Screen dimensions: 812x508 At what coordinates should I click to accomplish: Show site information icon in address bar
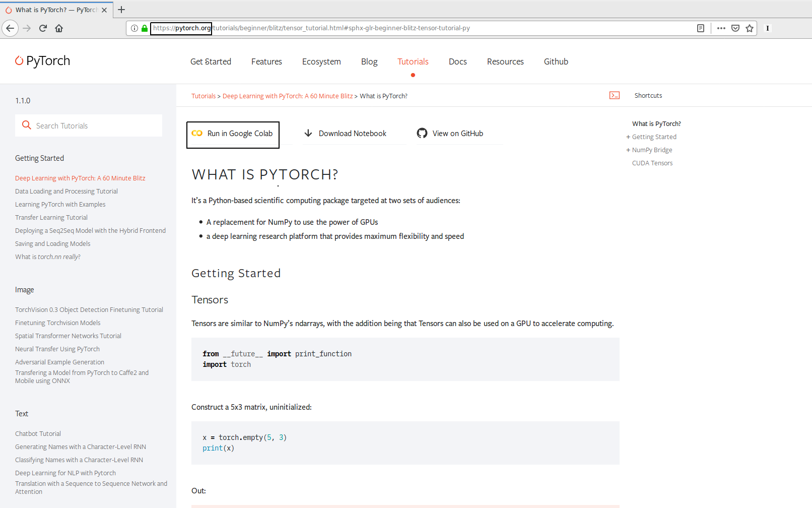pos(134,28)
